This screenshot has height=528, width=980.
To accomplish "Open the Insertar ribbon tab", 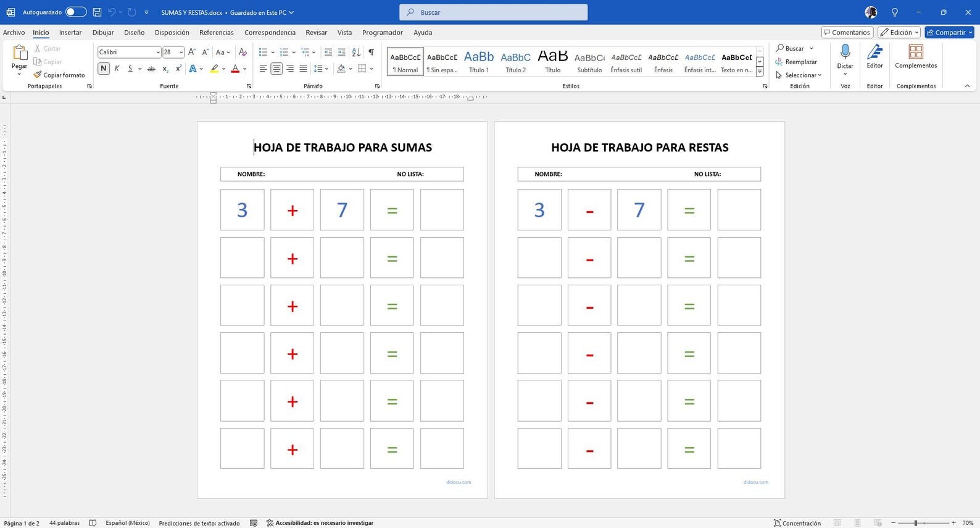I will [x=70, y=32].
